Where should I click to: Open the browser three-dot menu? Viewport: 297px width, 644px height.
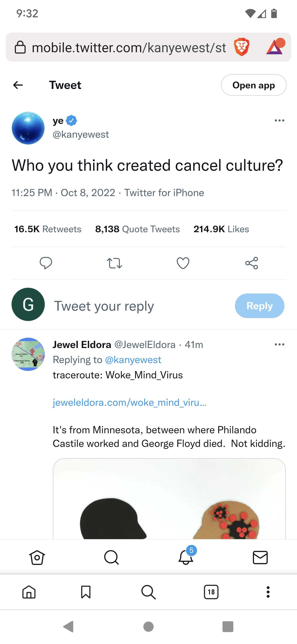(268, 592)
